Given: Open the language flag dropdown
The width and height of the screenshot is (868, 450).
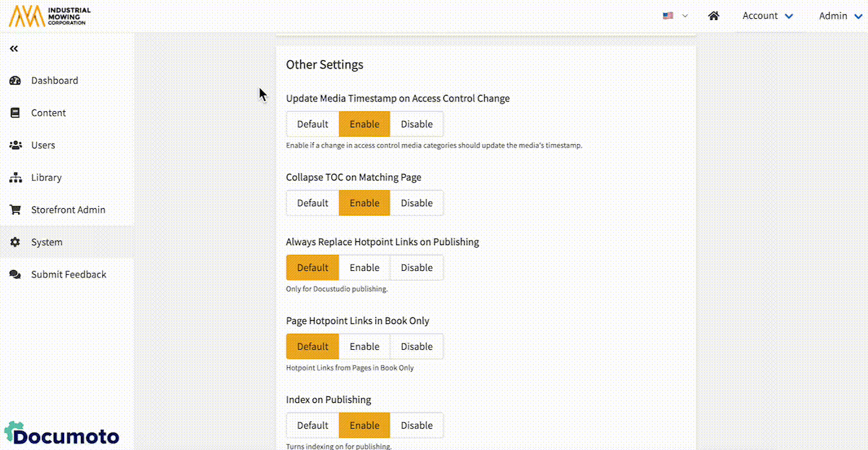Looking at the screenshot, I should click(675, 16).
